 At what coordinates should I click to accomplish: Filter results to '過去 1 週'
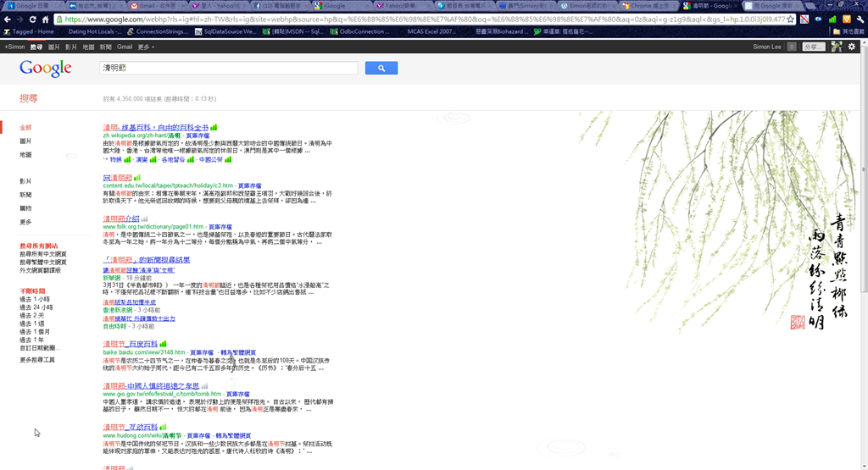pyautogui.click(x=32, y=324)
